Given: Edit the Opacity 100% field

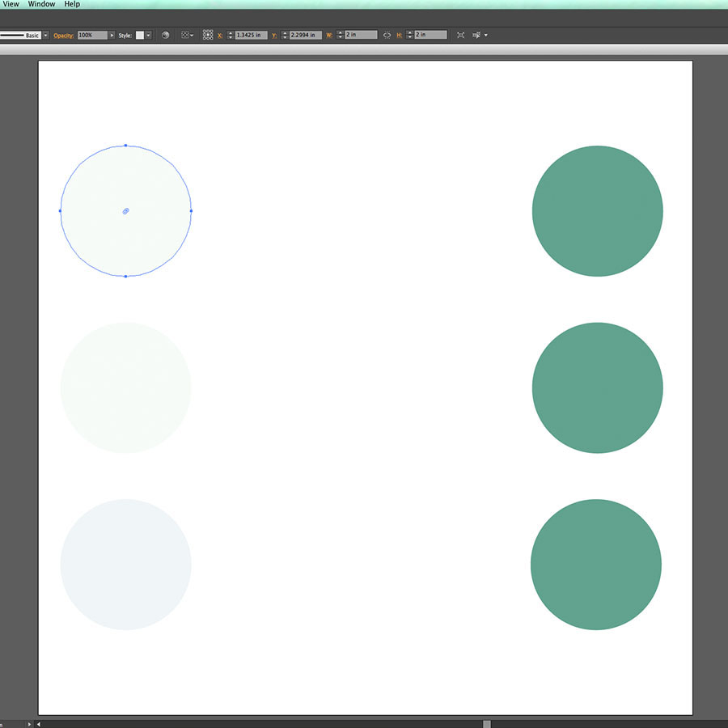Looking at the screenshot, I should 92,36.
